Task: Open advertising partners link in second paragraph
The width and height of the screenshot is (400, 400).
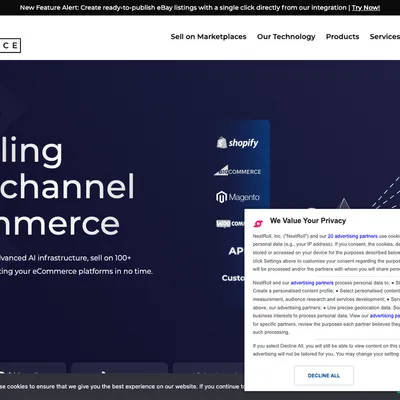Action: pos(312,283)
